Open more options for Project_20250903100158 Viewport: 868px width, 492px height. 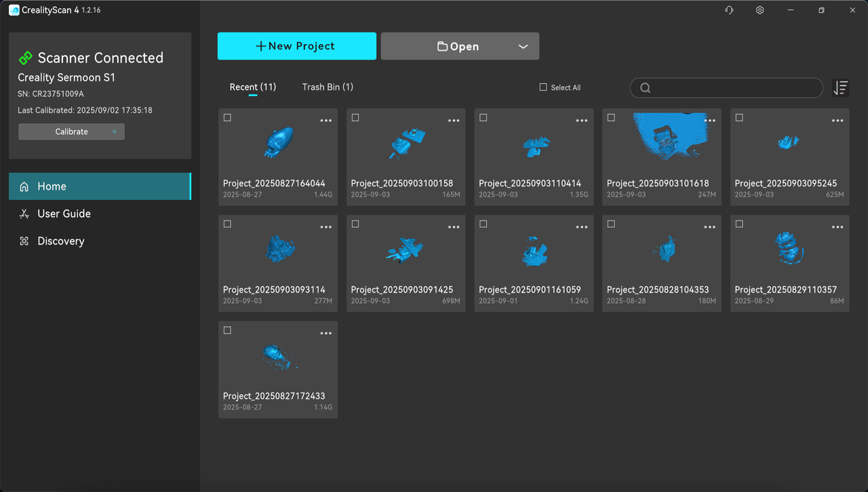[x=454, y=121]
